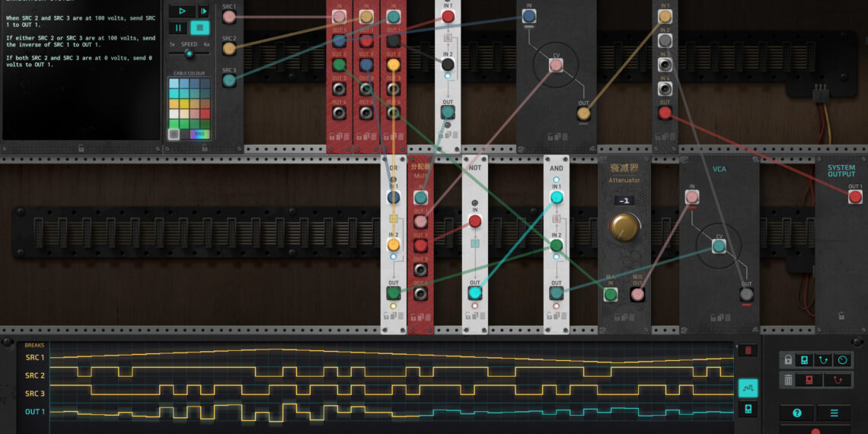868x434 pixels.
Task: Delete all modules with the red module icon
Action: tap(809, 380)
